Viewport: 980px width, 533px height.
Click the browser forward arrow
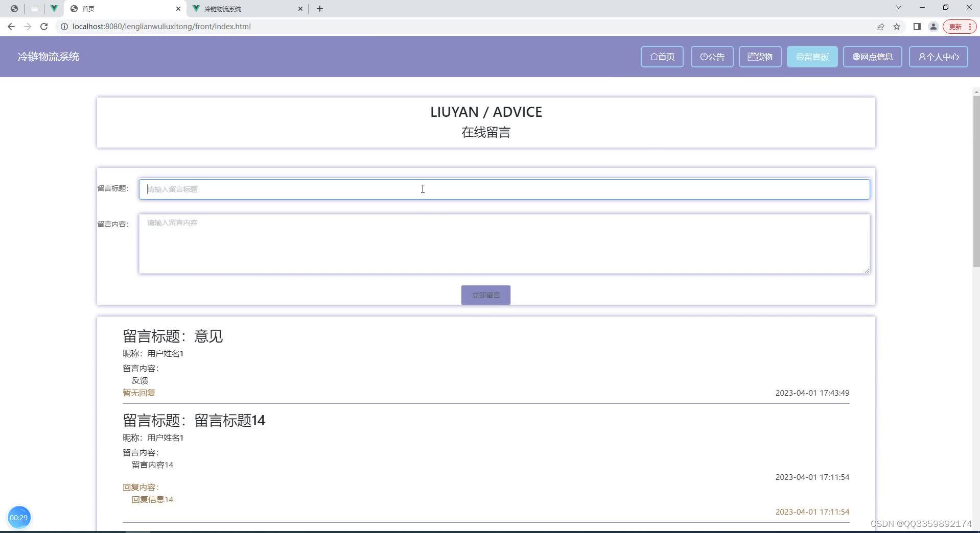point(28,27)
